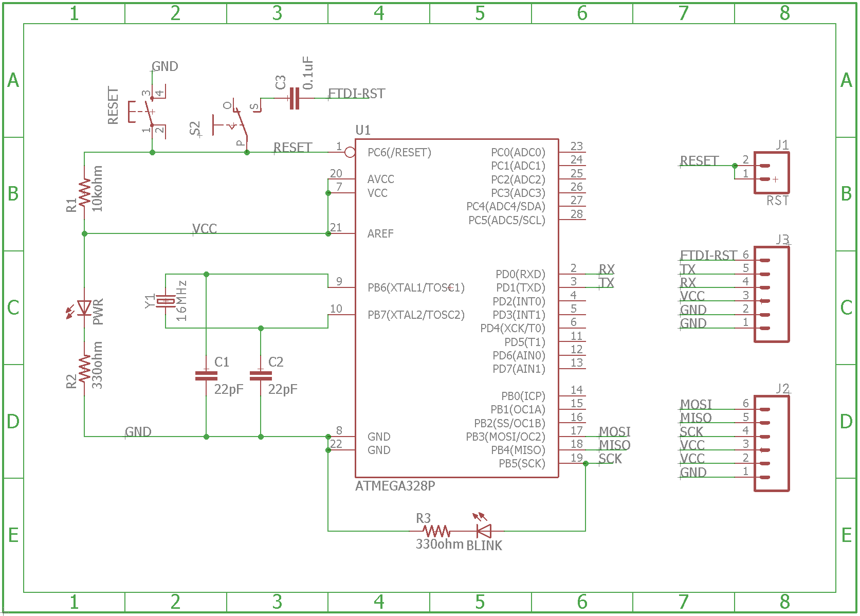860x616 pixels.
Task: Select the VCC net label
Action: (x=204, y=229)
